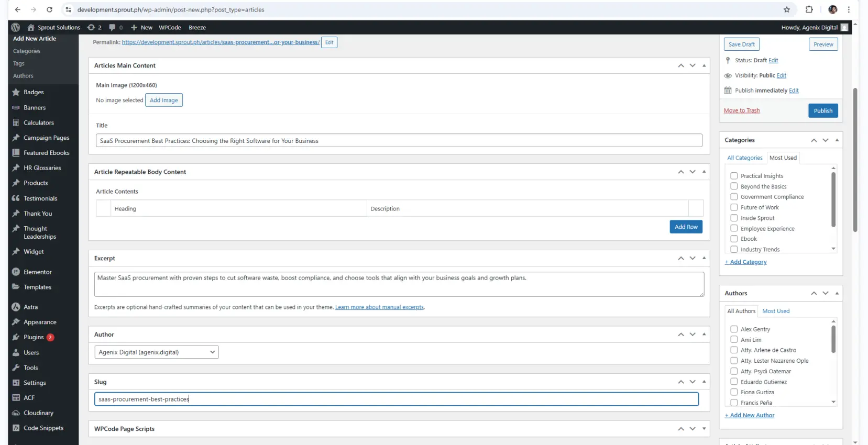Image resolution: width=868 pixels, height=445 pixels.
Task: Open browser extensions puzzle icon
Action: point(809,9)
